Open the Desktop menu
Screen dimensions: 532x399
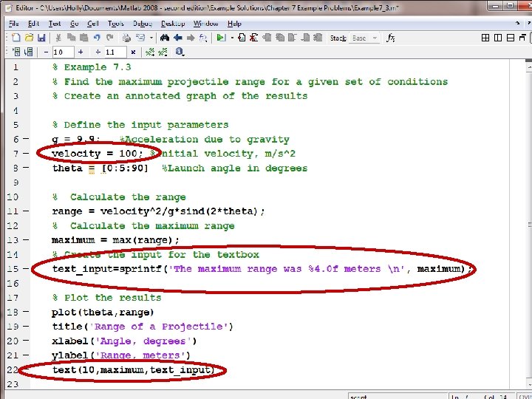click(173, 24)
